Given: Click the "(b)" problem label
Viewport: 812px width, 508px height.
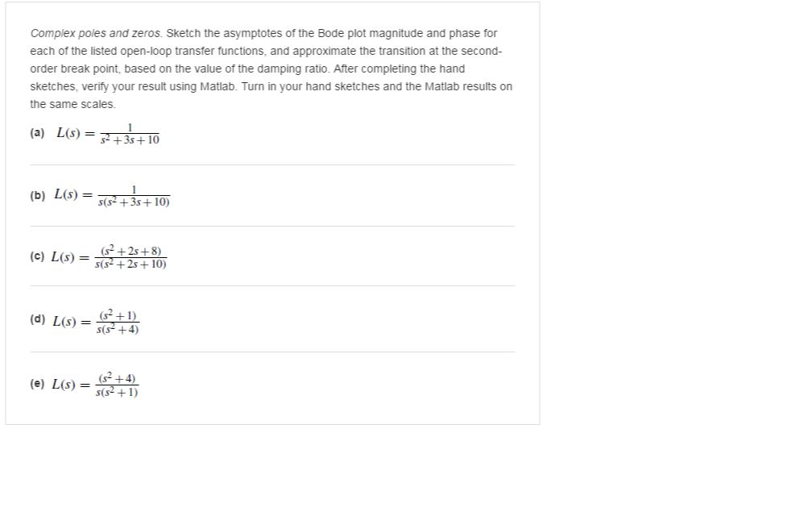Looking at the screenshot, I should coord(37,195).
